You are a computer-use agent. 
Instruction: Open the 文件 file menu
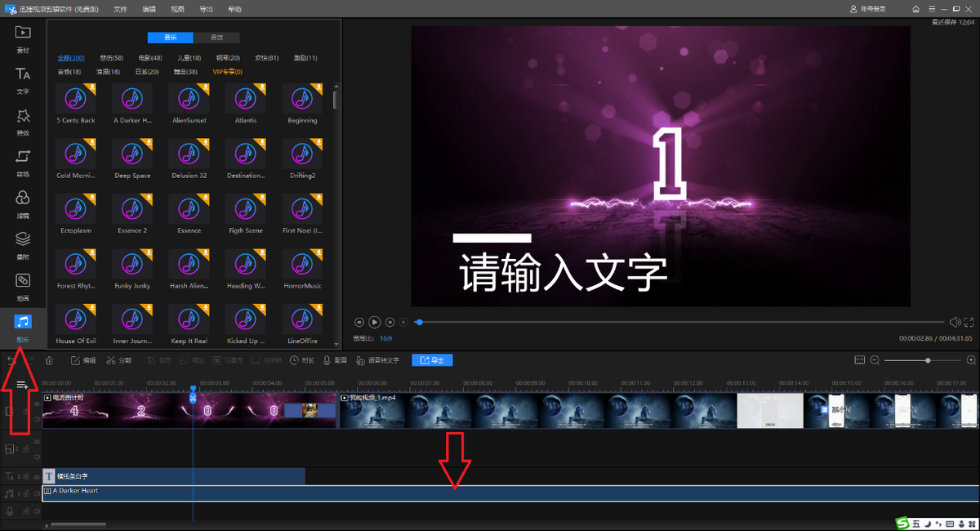[120, 9]
